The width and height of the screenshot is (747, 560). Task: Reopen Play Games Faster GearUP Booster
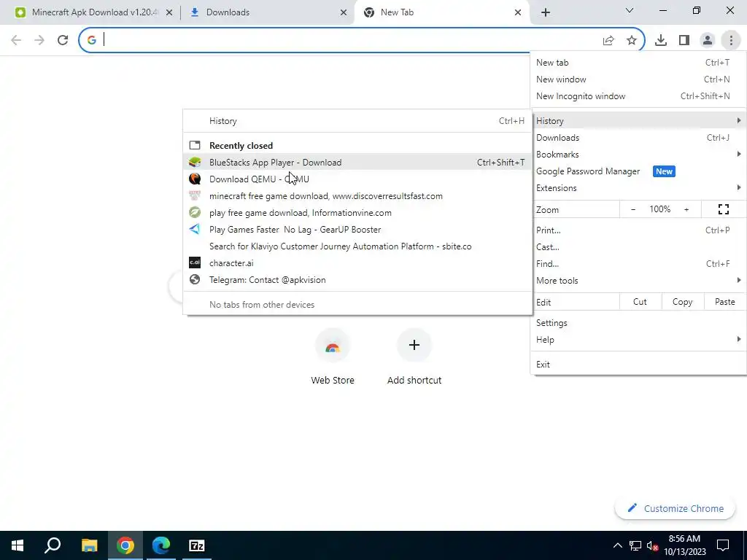pyautogui.click(x=357, y=230)
